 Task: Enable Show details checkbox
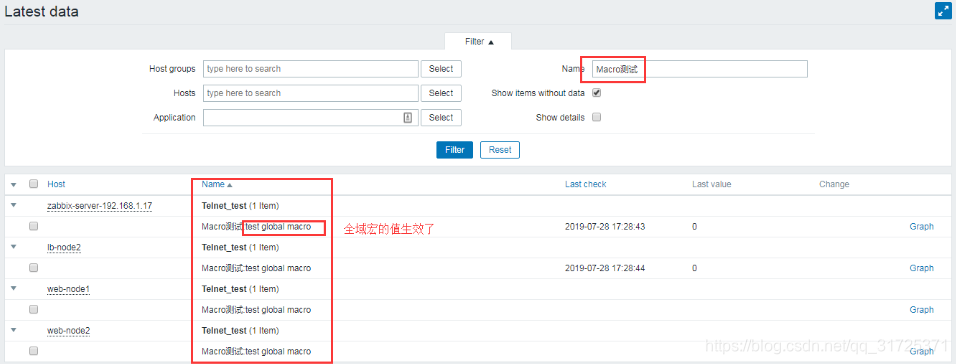(597, 118)
